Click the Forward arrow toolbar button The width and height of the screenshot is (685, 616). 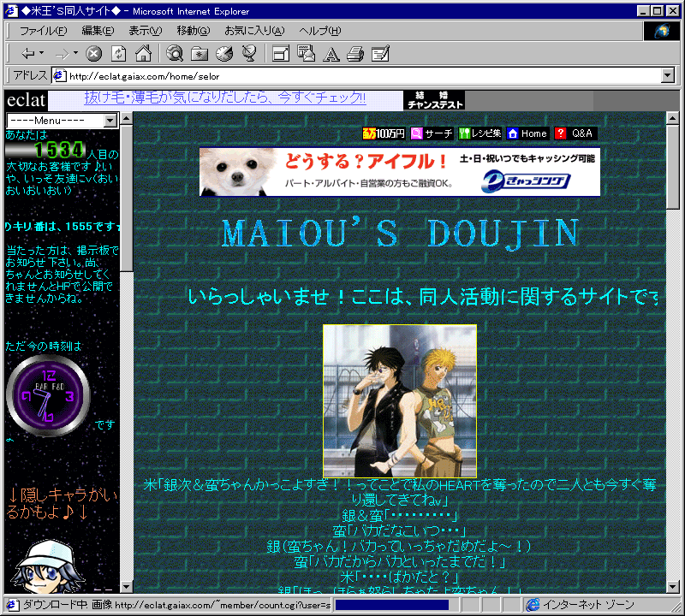(x=62, y=54)
